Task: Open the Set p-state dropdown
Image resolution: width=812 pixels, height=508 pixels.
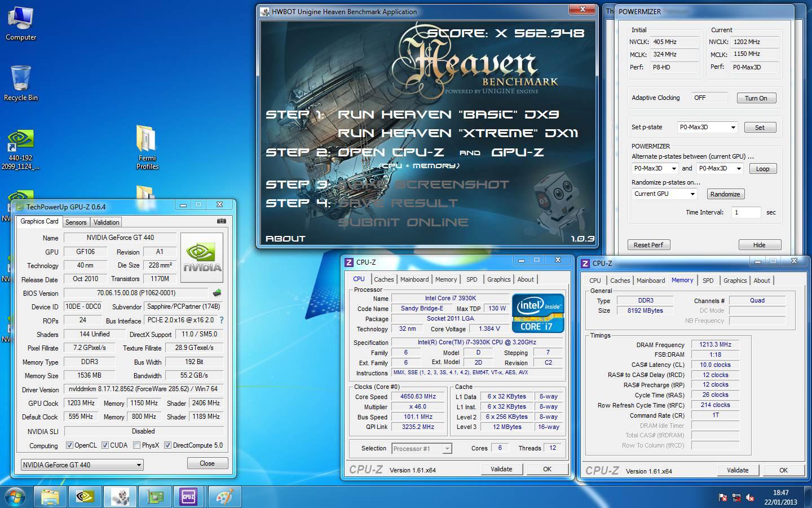Action: [x=707, y=127]
